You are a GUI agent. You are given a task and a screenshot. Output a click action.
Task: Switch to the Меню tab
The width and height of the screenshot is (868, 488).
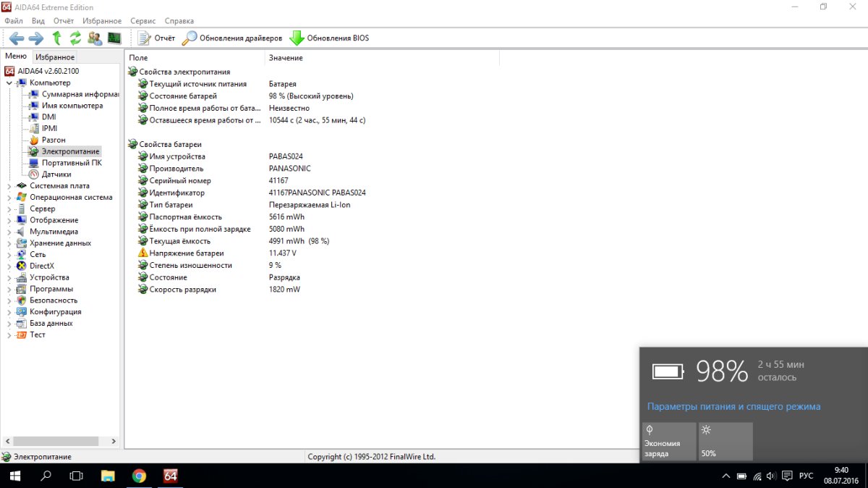coord(16,56)
